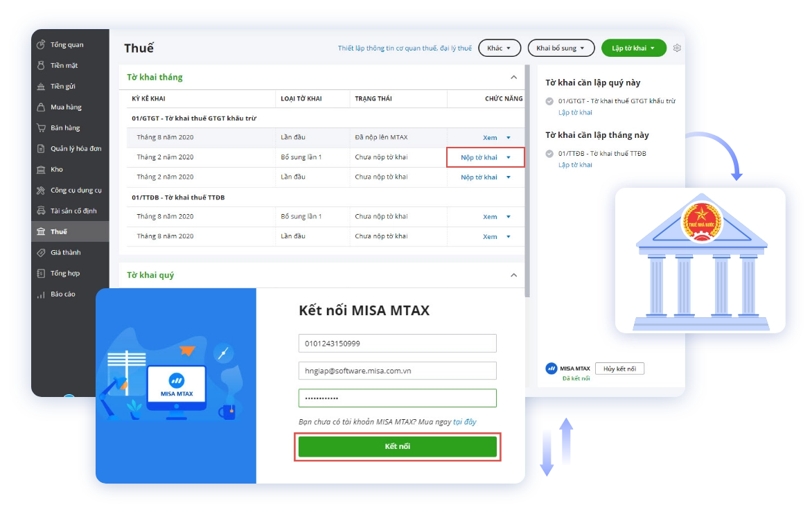Click 01/TTĐB - Tờ khai thuế TTĐB group row
This screenshot has height=512, width=812.
(x=325, y=197)
